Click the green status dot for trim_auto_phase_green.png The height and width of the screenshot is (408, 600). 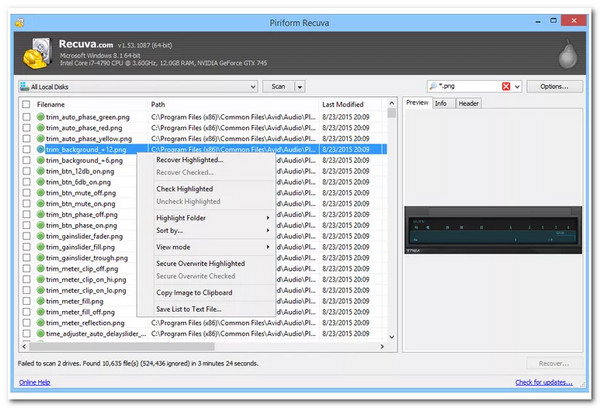(x=41, y=117)
